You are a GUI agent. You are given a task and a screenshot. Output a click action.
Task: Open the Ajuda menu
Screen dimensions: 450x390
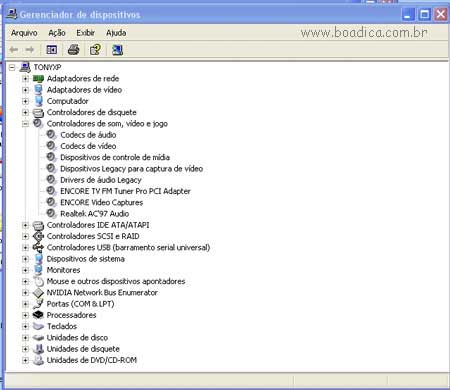click(116, 33)
